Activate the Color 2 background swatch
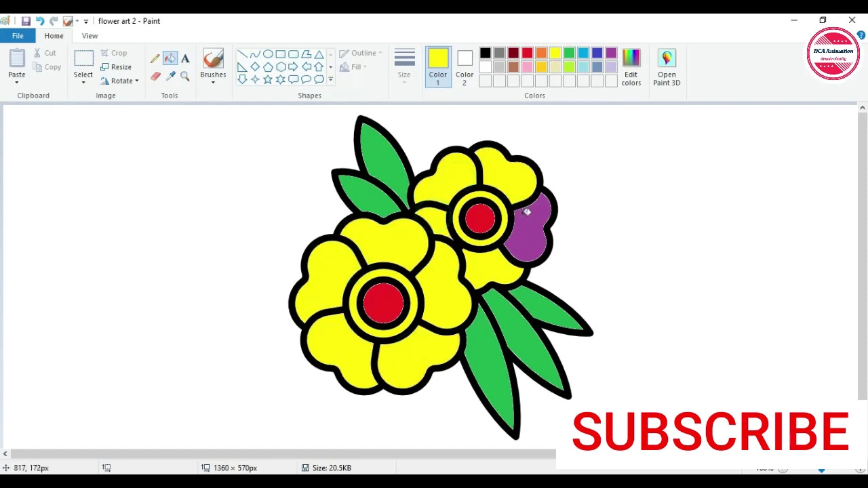 coord(465,66)
